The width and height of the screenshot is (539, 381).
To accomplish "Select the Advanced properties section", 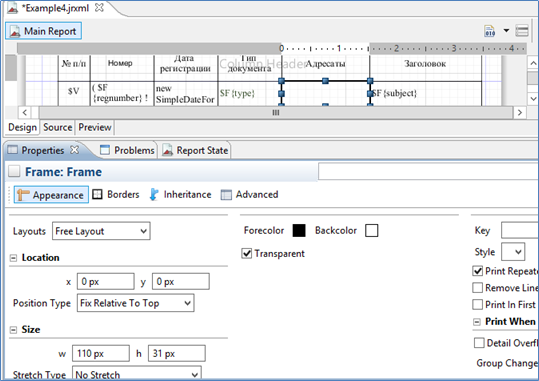I will coord(250,195).
